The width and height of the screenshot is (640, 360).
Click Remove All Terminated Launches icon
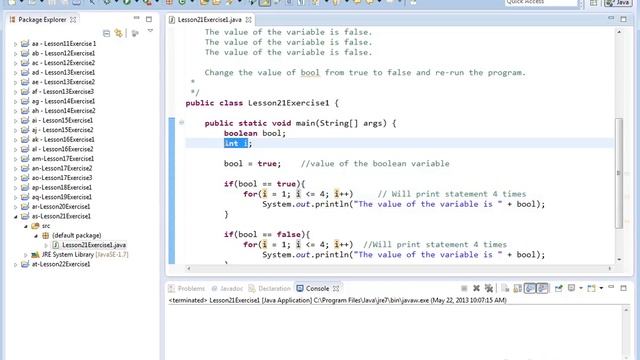click(x=489, y=289)
